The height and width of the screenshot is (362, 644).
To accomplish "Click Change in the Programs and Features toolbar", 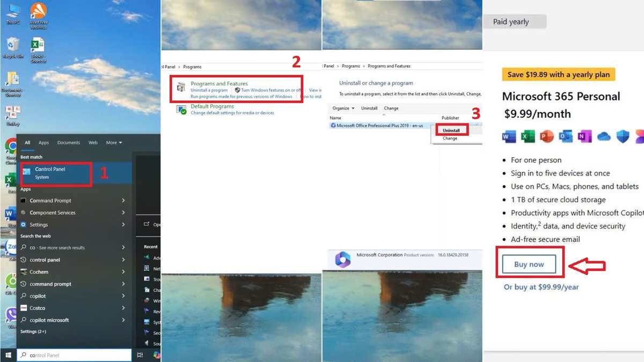I will 391,108.
